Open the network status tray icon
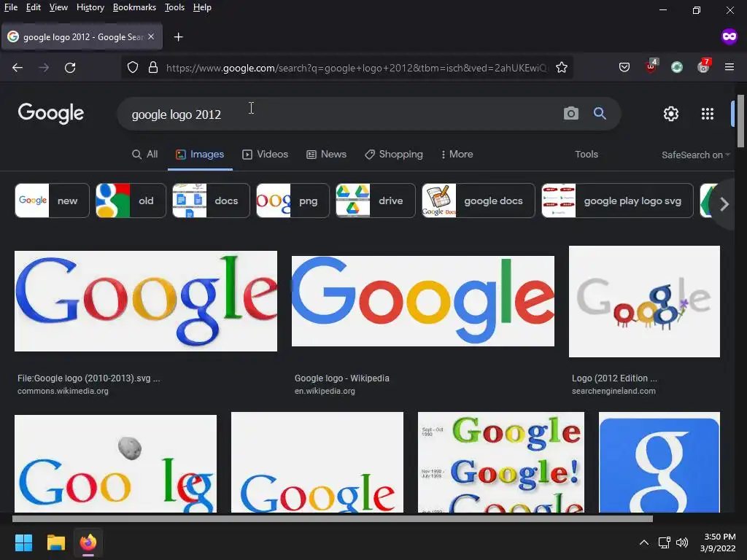Viewport: 747px width, 560px height. (664, 542)
